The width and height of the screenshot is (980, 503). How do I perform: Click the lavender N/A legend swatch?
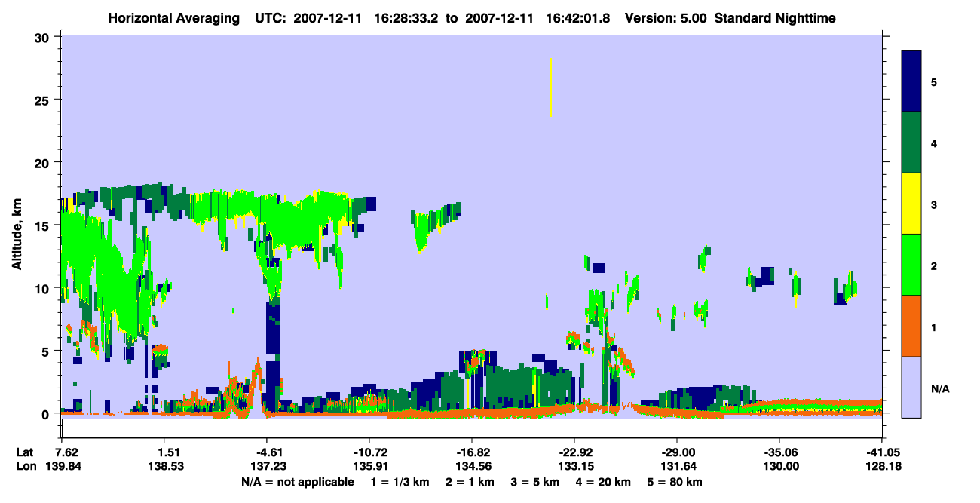tap(911, 387)
